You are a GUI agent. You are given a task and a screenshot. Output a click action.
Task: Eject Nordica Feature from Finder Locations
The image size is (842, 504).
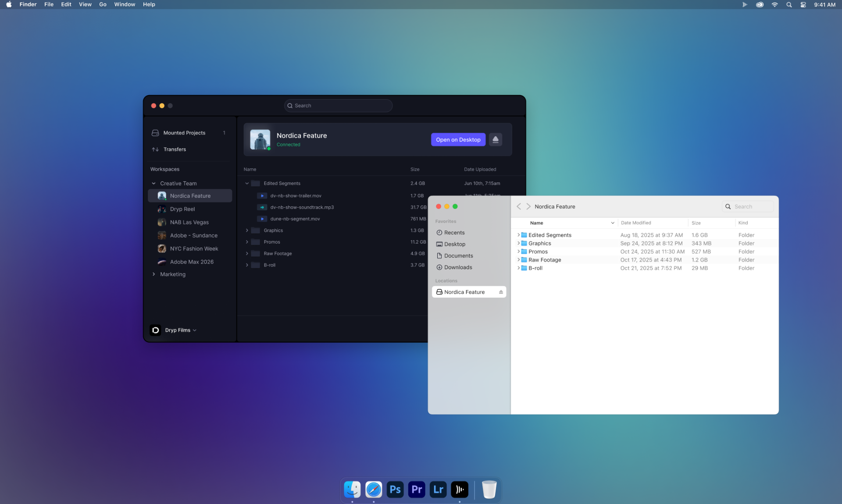coord(501,292)
